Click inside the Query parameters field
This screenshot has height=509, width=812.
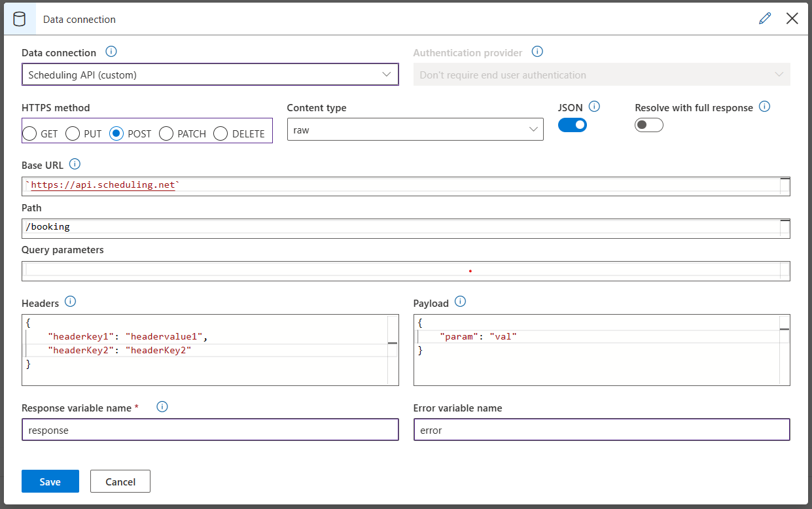406,270
